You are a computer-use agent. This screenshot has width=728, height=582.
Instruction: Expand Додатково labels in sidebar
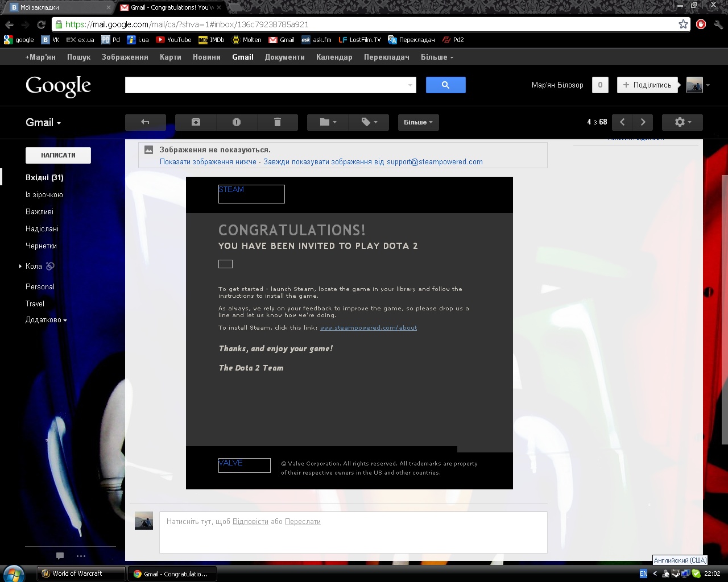pyautogui.click(x=46, y=320)
